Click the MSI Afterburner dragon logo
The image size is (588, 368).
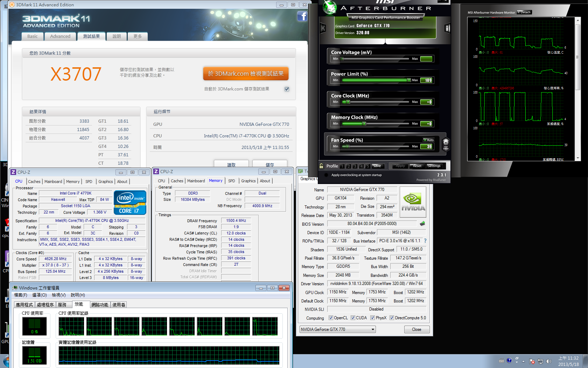pyautogui.click(x=329, y=8)
